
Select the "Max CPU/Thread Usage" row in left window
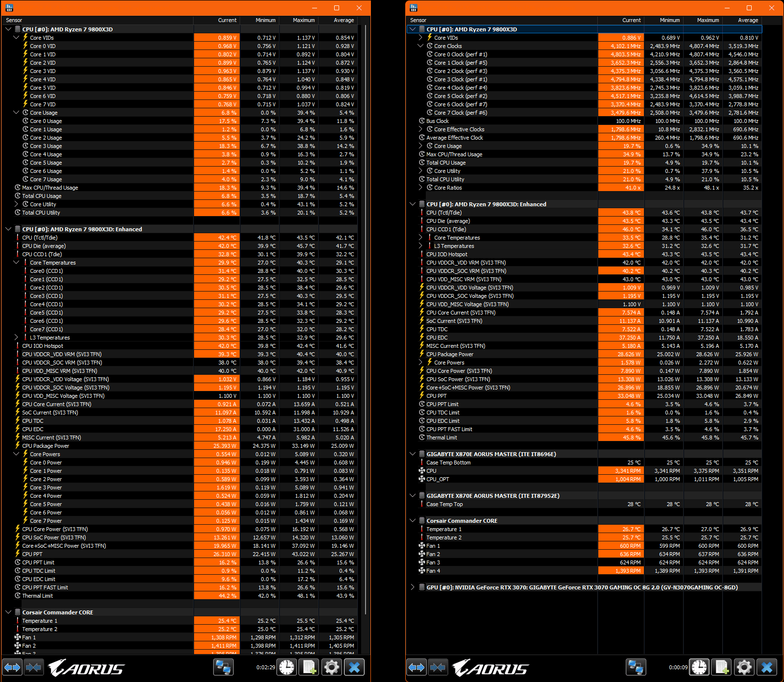click(180, 188)
